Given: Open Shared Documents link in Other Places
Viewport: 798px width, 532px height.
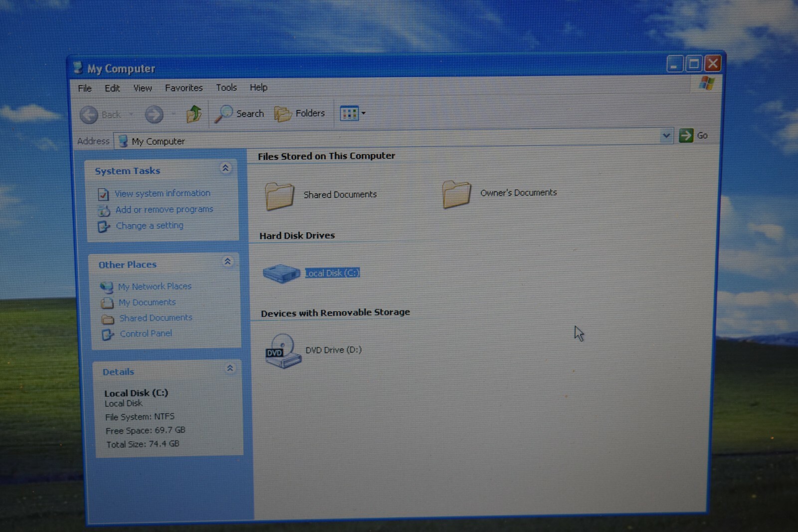Looking at the screenshot, I should pyautogui.click(x=156, y=318).
